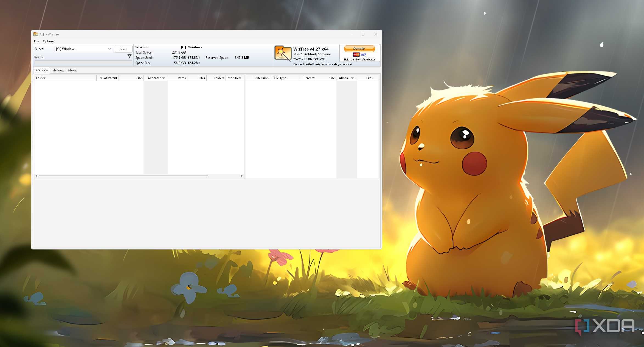Click the Space Used value 175.7 GB
The image size is (644, 347).
pos(179,58)
